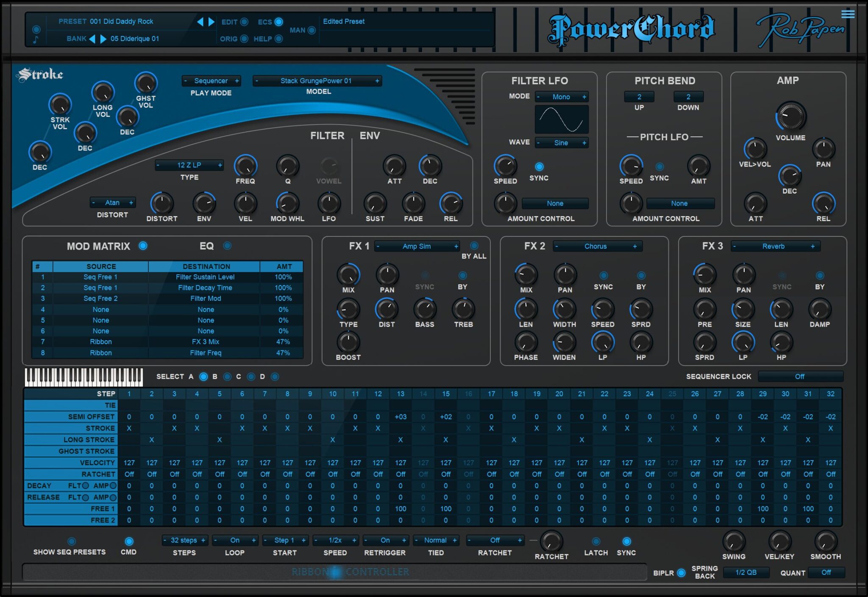This screenshot has width=868, height=597.
Task: Open the Filter TYPE 12 Z LP selector
Action: (189, 165)
